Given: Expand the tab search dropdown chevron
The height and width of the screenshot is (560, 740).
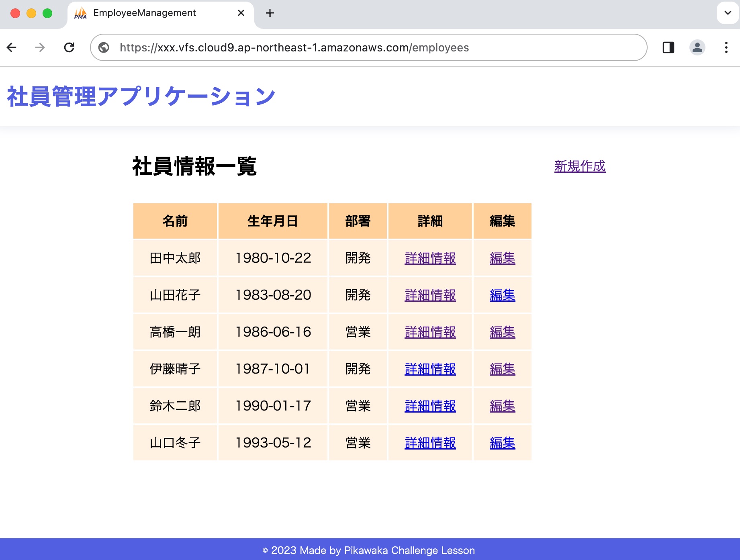Looking at the screenshot, I should [728, 13].
